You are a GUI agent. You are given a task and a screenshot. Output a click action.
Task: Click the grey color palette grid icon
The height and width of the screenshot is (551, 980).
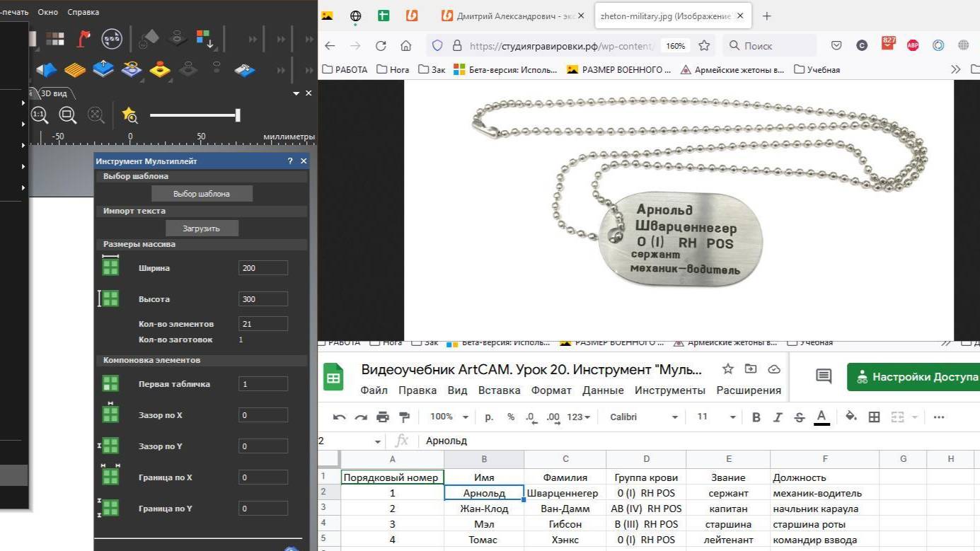[x=55, y=39]
